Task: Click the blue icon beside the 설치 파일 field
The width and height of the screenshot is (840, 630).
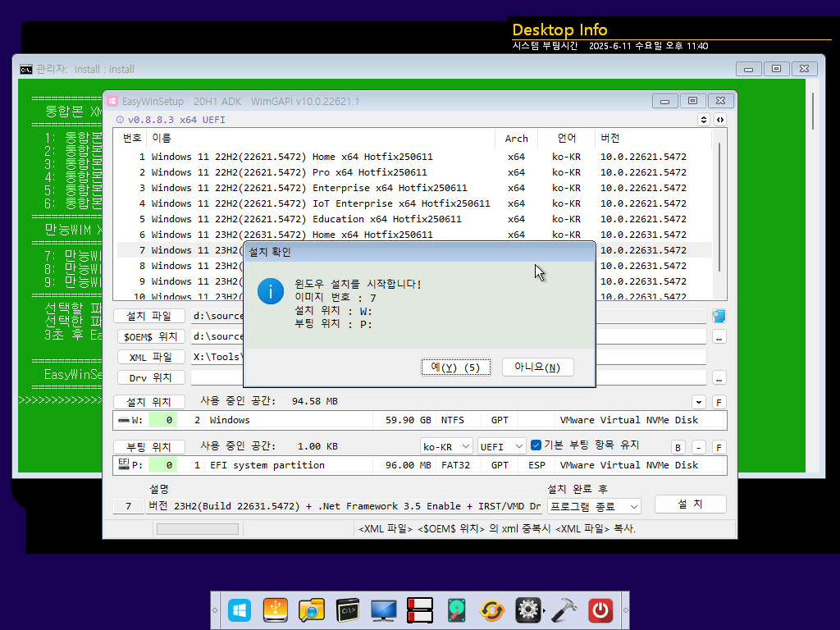Action: (719, 316)
